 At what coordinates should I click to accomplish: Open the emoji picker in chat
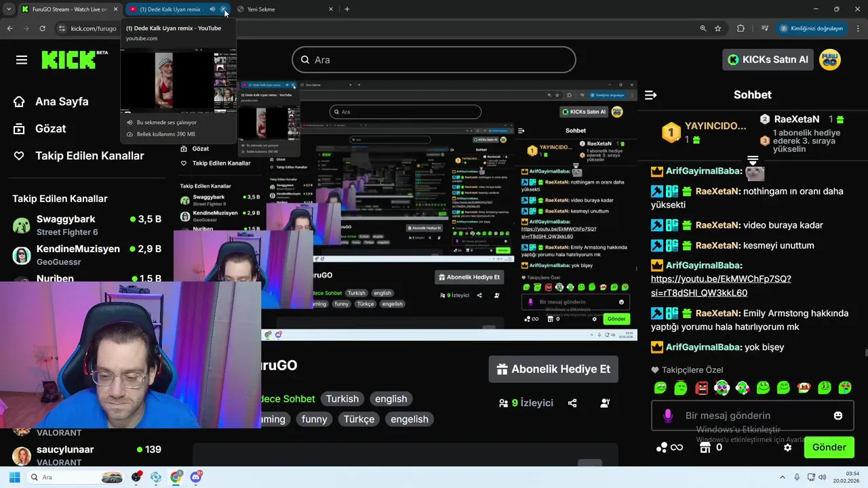tap(838, 415)
